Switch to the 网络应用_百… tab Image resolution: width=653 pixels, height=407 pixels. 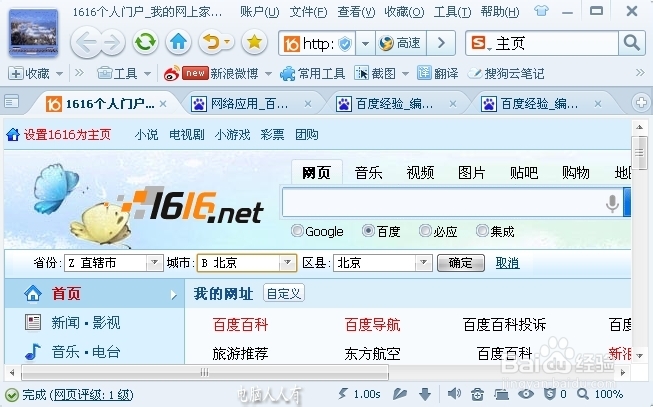pyautogui.click(x=250, y=103)
